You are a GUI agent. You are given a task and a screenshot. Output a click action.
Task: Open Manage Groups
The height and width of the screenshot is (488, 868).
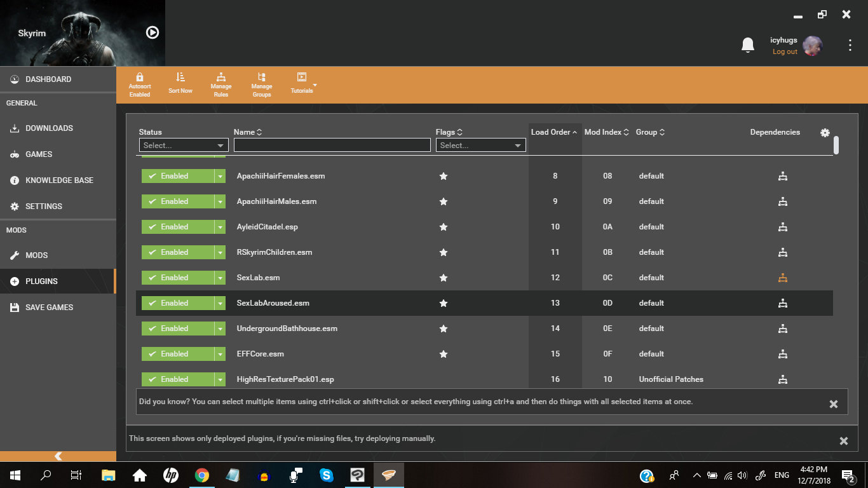(262, 85)
